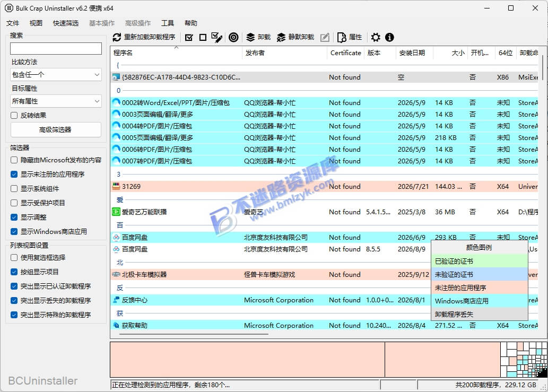Click the 爱奇艺万能联播 app icon
The height and width of the screenshot is (392, 548).
[116, 212]
